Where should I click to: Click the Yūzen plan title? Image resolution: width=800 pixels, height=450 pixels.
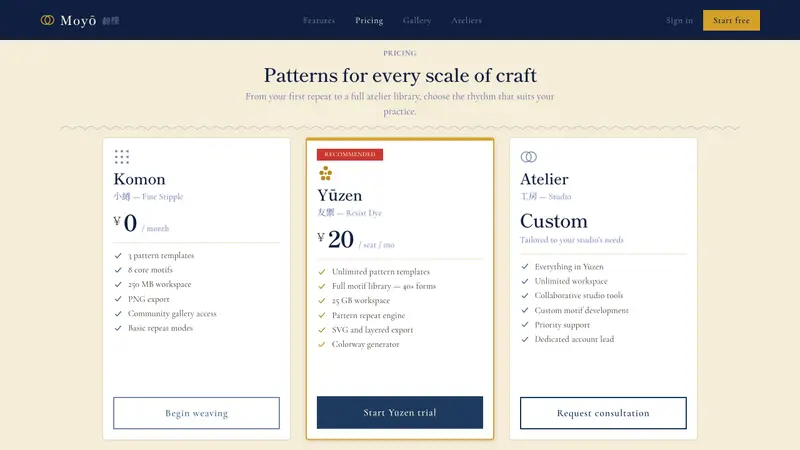tap(340, 195)
